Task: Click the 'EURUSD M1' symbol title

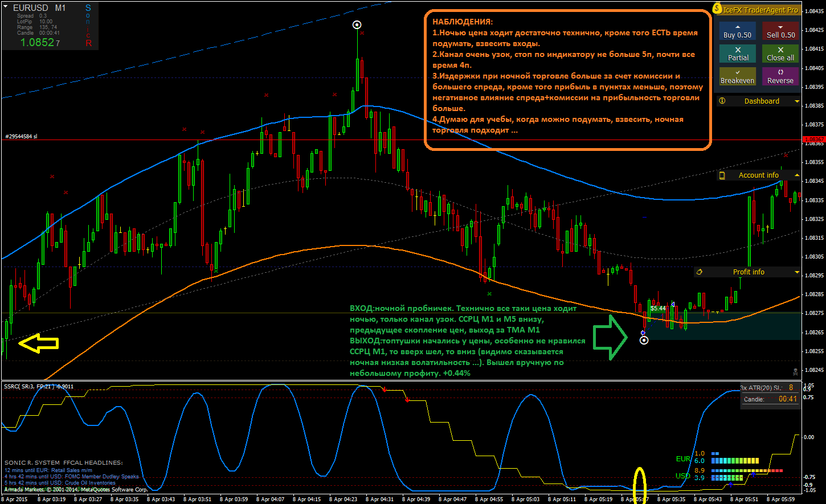Action: tap(39, 8)
